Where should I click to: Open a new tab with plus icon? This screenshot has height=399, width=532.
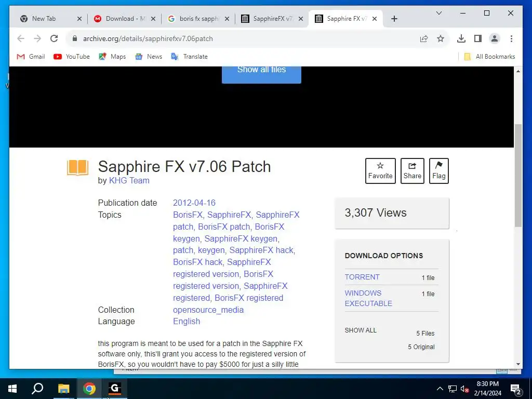coord(394,19)
